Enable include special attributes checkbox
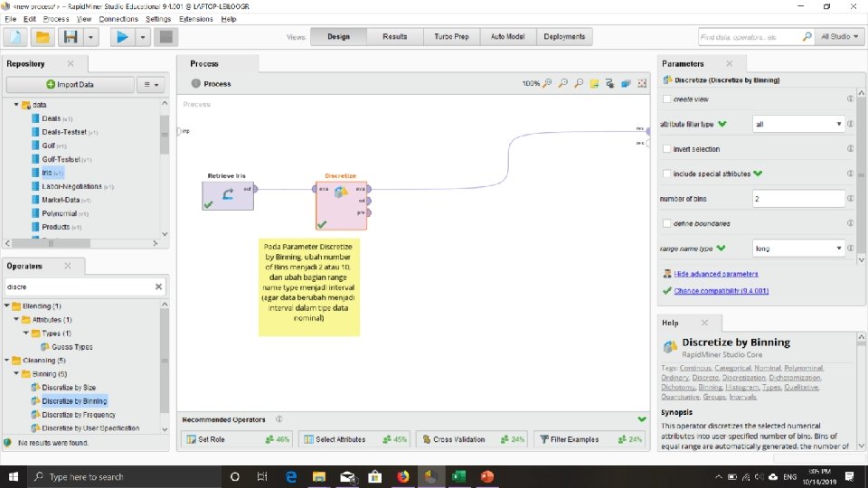This screenshot has width=868, height=488. [667, 174]
